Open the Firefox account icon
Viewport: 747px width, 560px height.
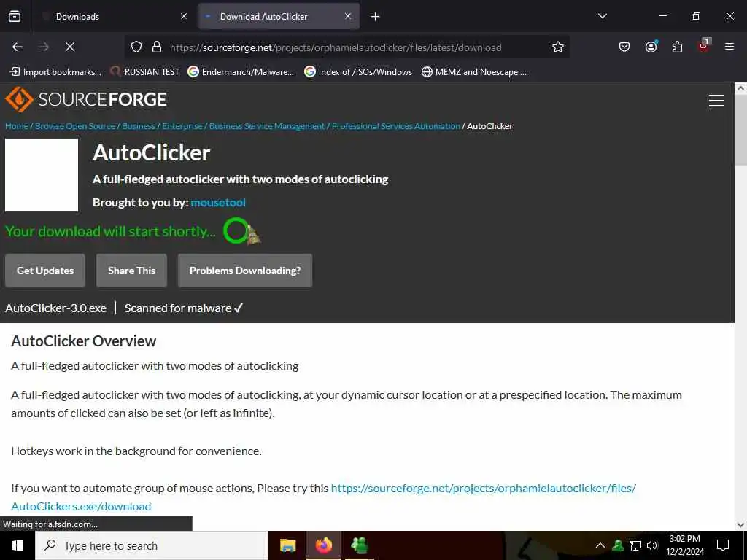tap(651, 47)
